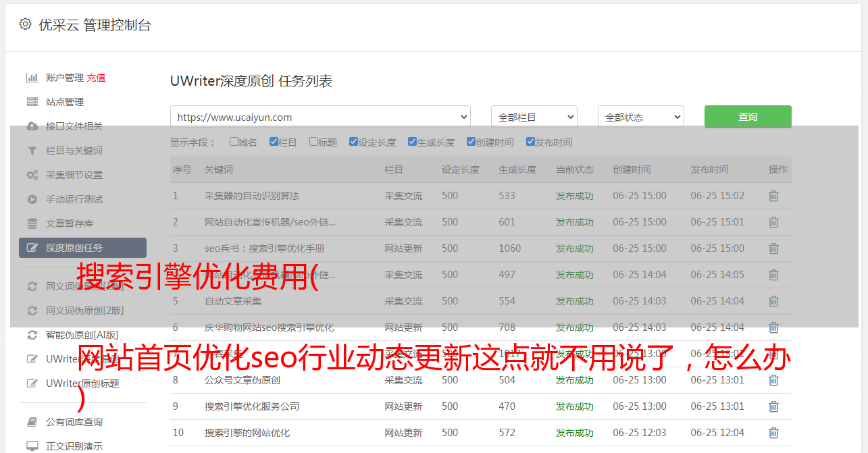Uncheck the 发布时间 checkbox

[x=530, y=142]
